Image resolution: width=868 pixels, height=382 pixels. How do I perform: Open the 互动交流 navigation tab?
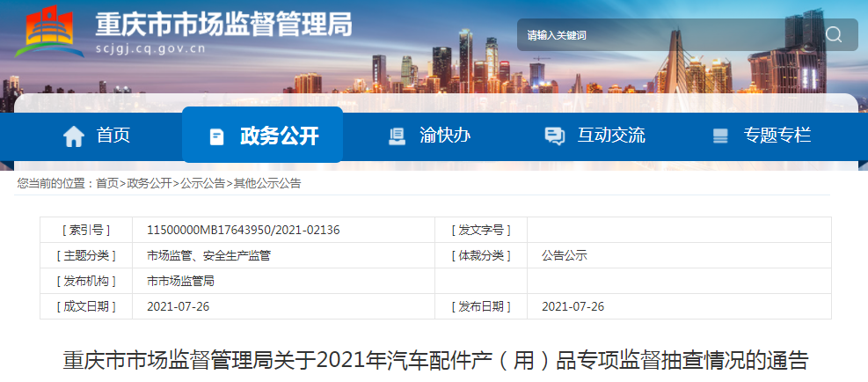pyautogui.click(x=594, y=136)
